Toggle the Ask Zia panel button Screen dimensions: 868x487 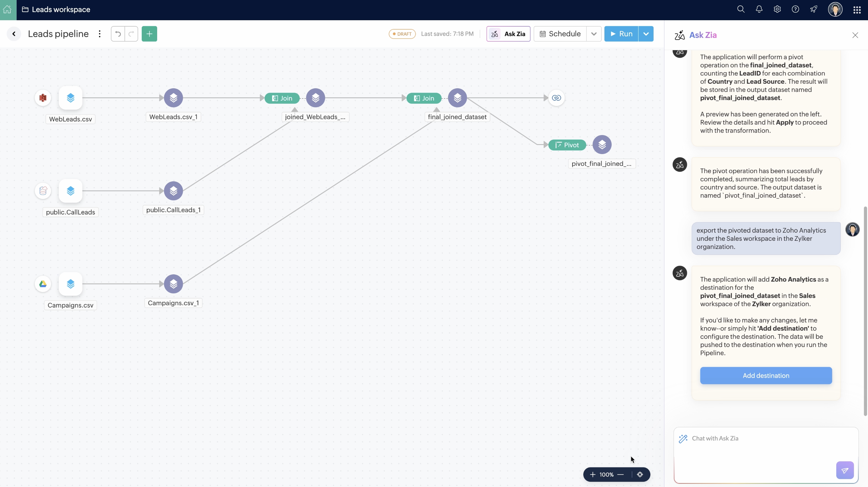coord(508,34)
